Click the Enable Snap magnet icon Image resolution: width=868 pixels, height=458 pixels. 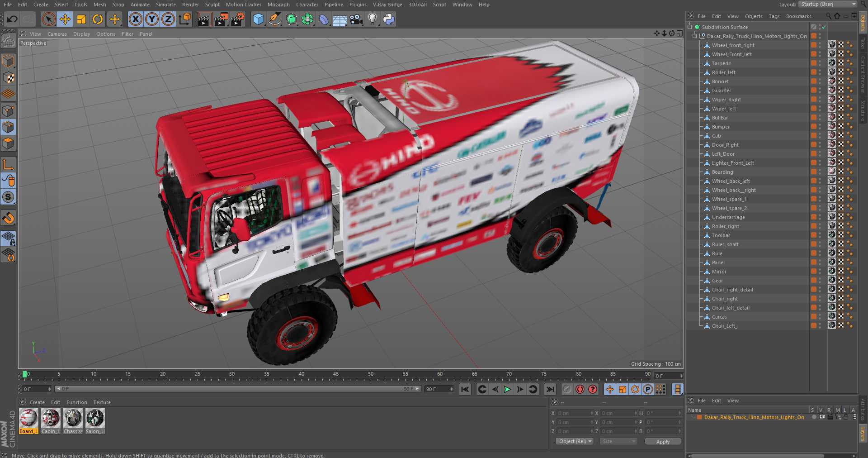point(8,218)
